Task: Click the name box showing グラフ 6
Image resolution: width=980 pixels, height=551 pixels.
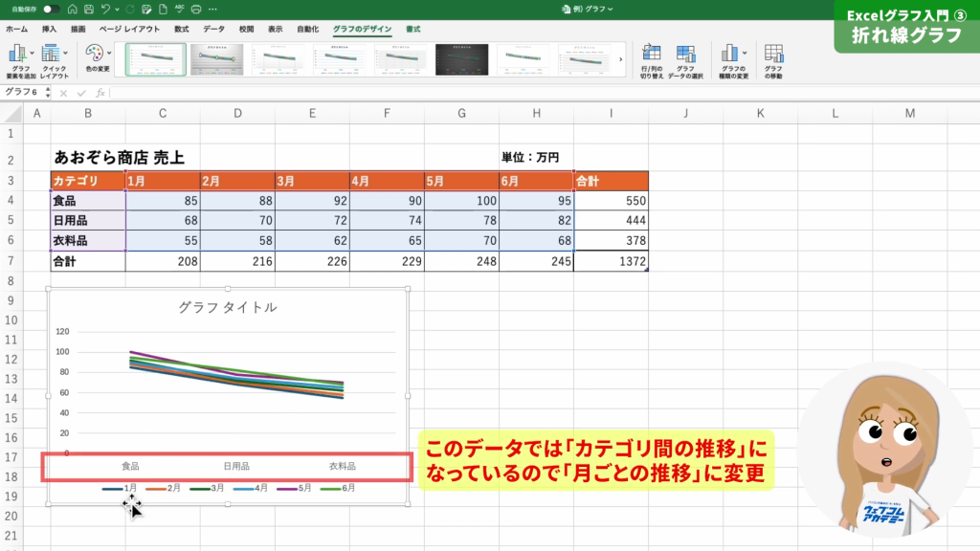Action: point(23,93)
